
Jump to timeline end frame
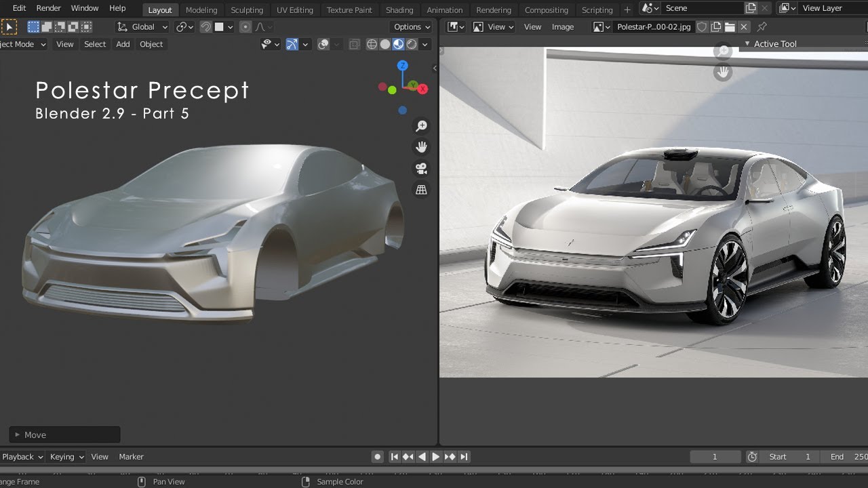(464, 457)
